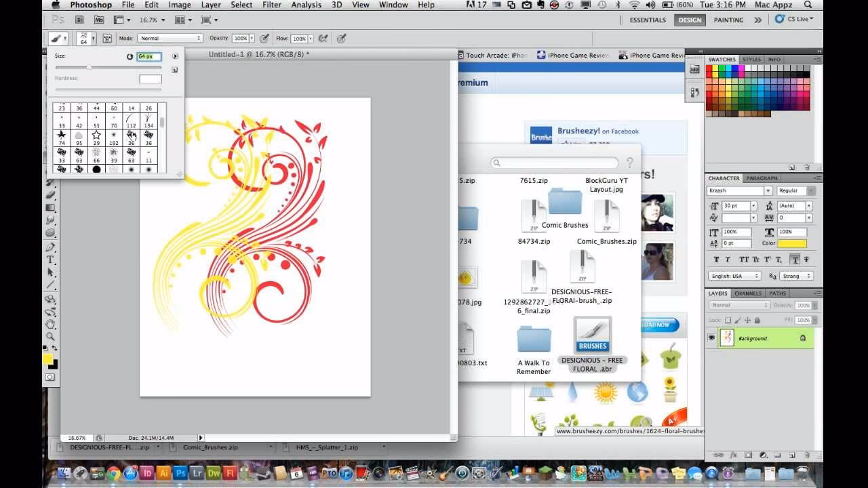Open the Filter menu
Viewport: 868px width, 488px height.
(x=271, y=5)
